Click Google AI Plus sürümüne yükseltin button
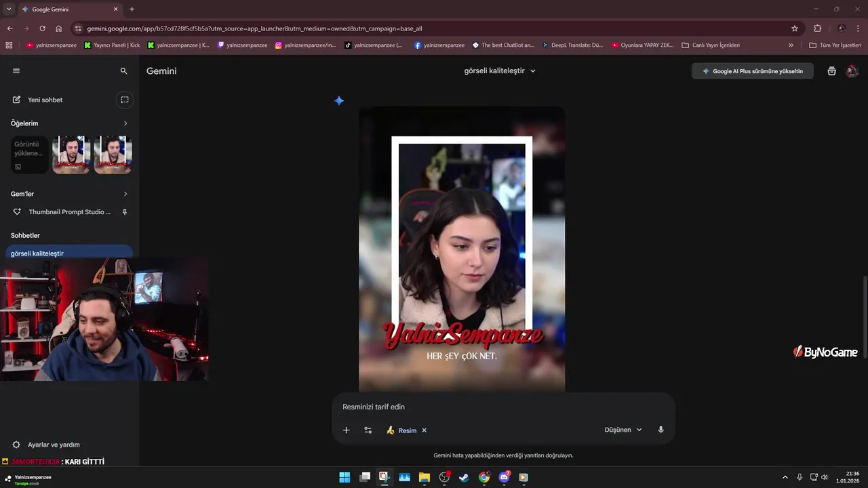Screen dimensions: 868x488 [x=752, y=71]
